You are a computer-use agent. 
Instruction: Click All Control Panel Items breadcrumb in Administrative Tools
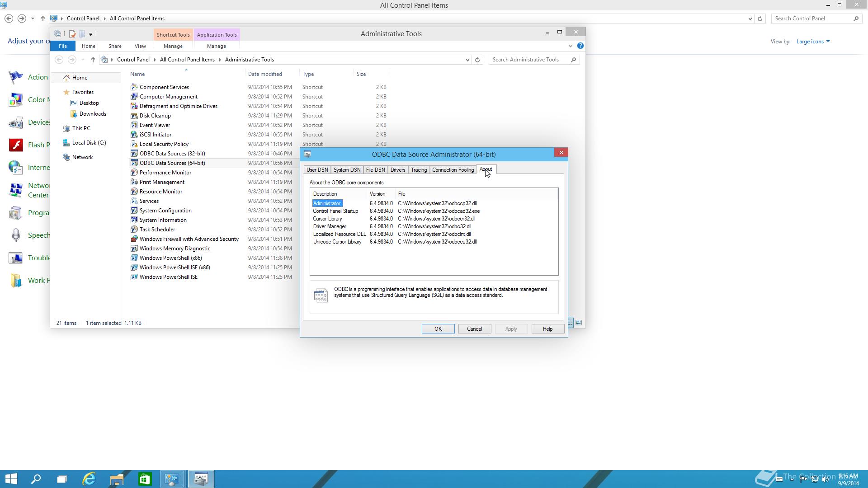187,60
